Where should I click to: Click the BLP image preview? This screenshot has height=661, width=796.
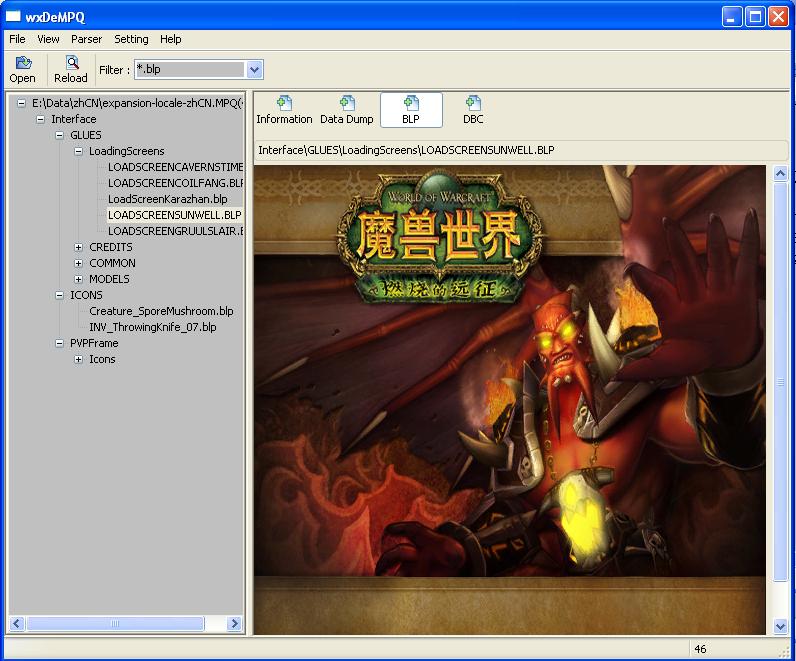(510, 400)
